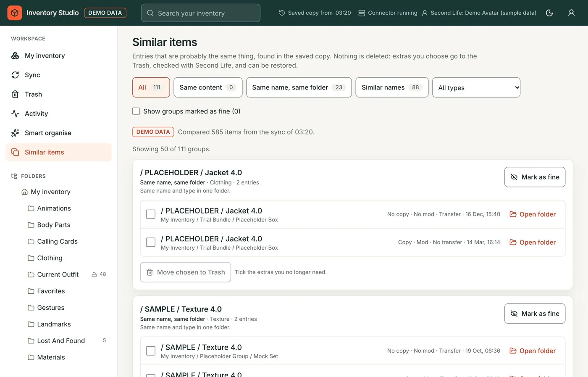Open folder for Texture entry dated 19 Oct
The image size is (588, 377).
pyautogui.click(x=533, y=351)
